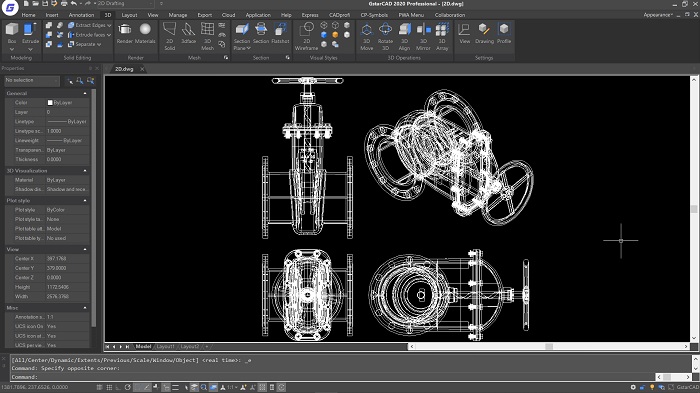Select the 3D Mesh tool
Screen dimensions: 700x393
[207, 36]
